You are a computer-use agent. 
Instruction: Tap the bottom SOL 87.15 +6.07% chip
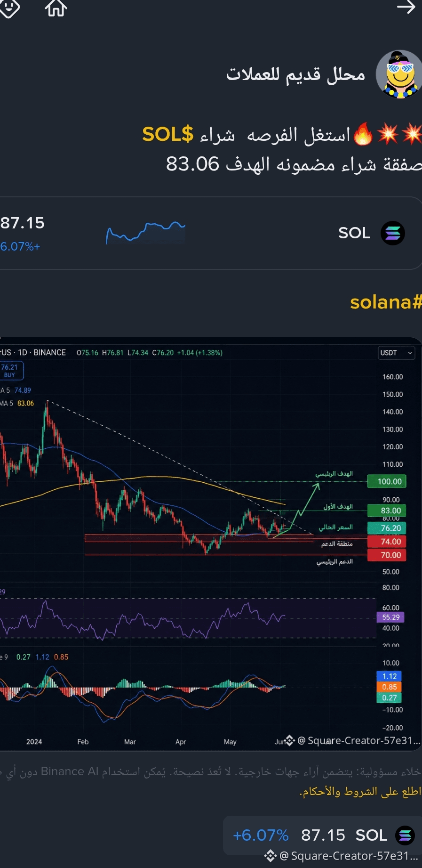(x=323, y=835)
